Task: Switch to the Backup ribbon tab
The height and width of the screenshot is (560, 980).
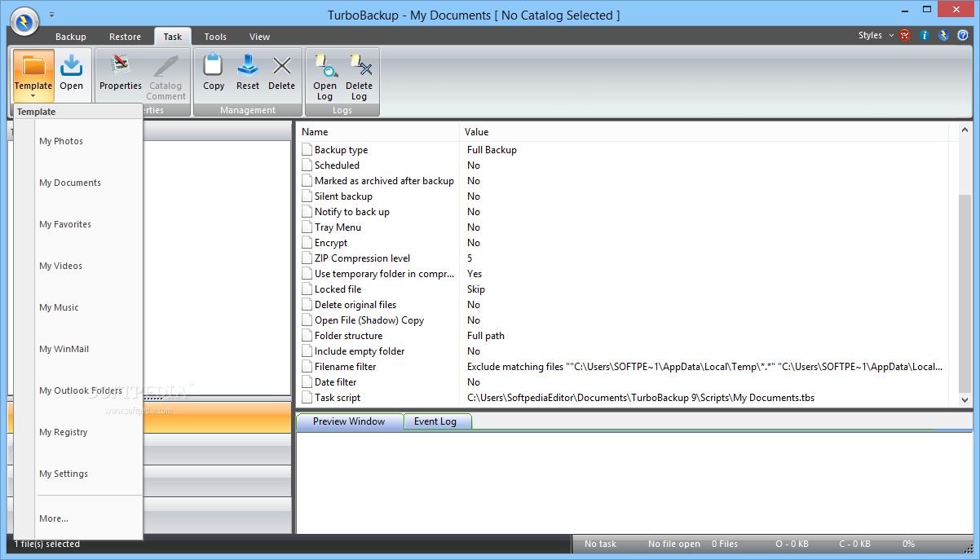Action: coord(71,37)
